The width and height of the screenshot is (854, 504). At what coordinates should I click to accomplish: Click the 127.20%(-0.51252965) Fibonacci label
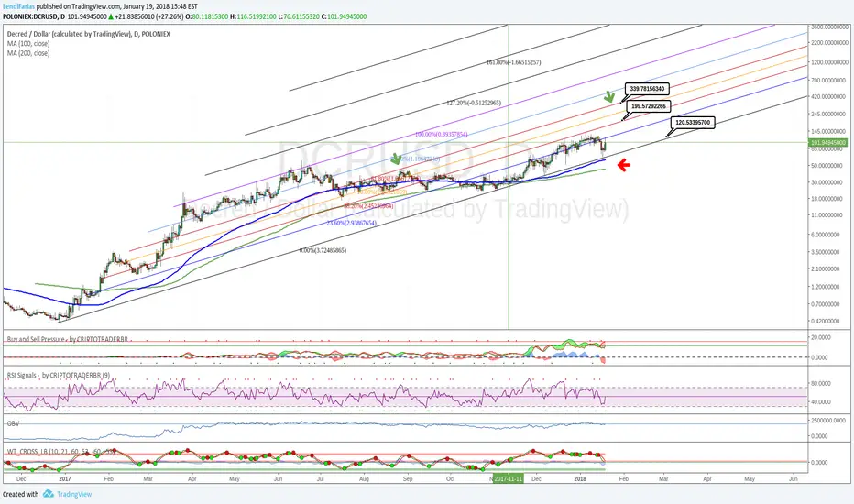point(474,103)
